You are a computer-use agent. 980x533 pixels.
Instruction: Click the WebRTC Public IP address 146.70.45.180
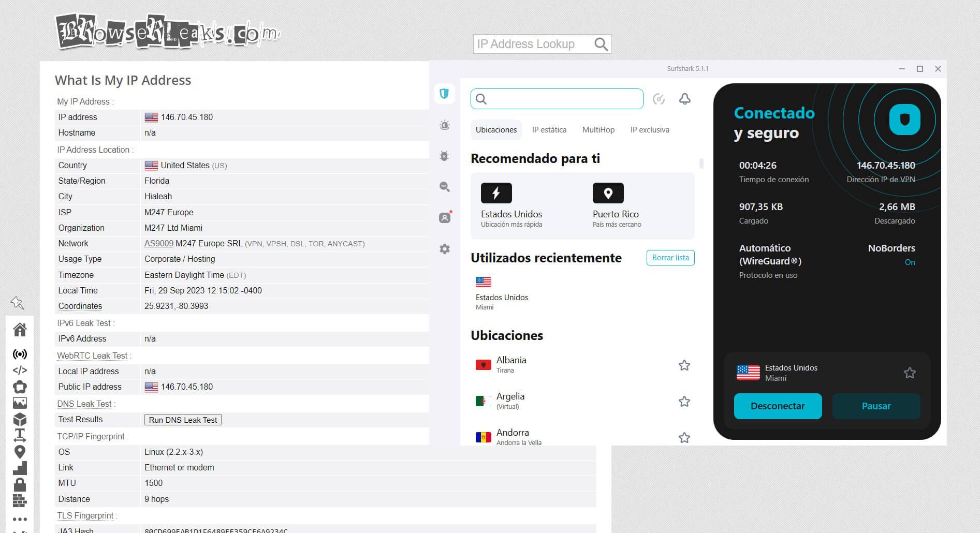tap(187, 387)
